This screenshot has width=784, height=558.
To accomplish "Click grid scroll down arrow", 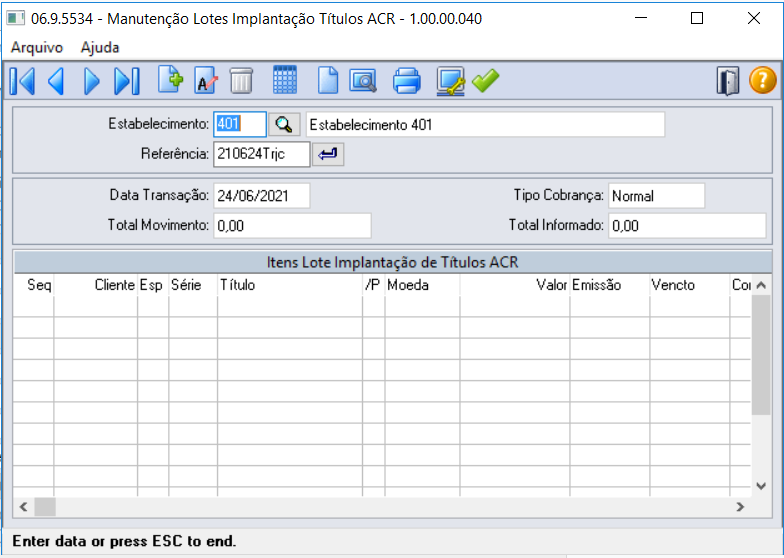I will click(761, 486).
